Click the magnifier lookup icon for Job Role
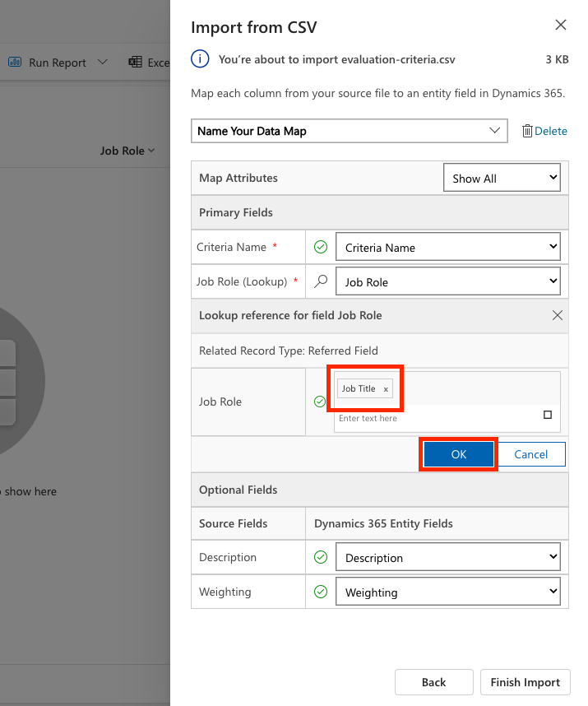The image size is (588, 706). [x=321, y=281]
